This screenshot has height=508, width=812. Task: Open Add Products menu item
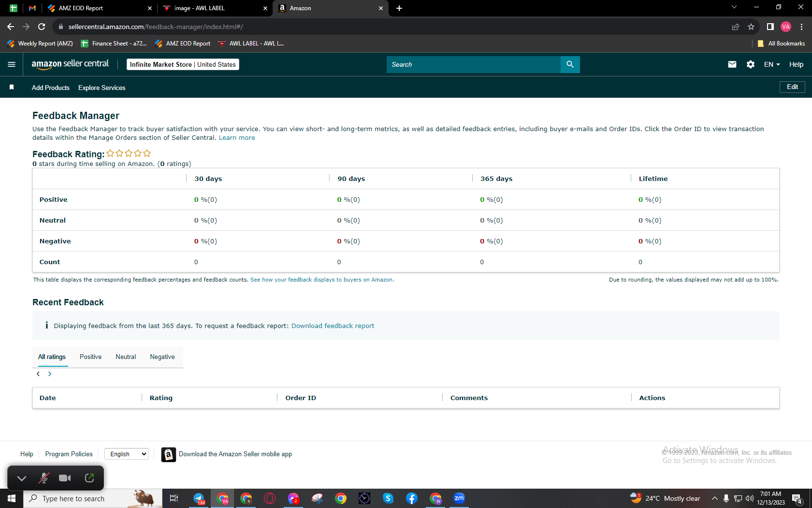pos(51,88)
